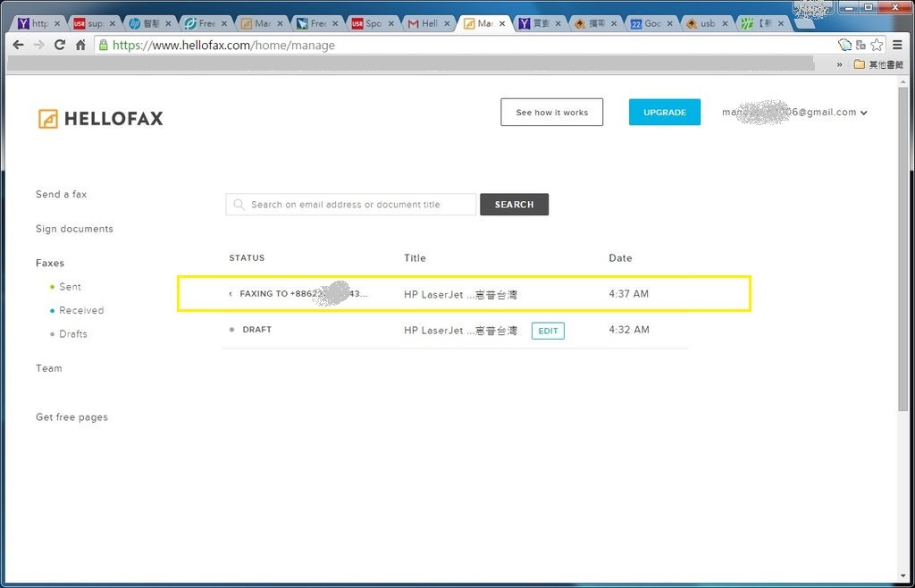Close the USR 'Spo' tab

pyautogui.click(x=391, y=24)
